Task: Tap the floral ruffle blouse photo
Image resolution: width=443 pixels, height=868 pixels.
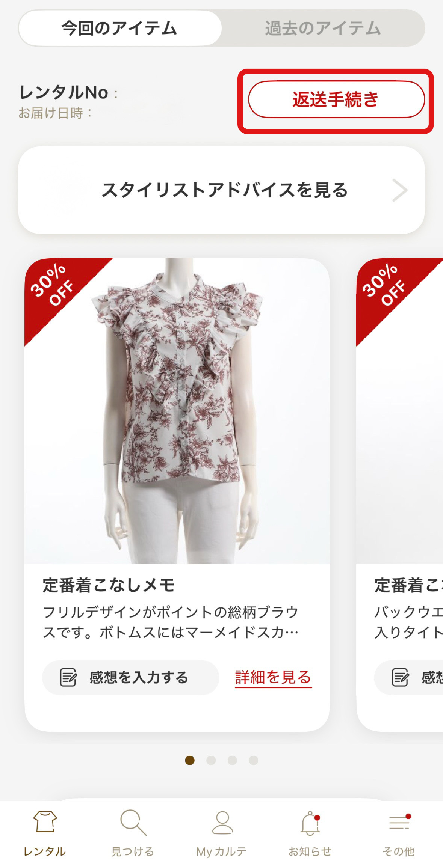Action: tap(177, 411)
